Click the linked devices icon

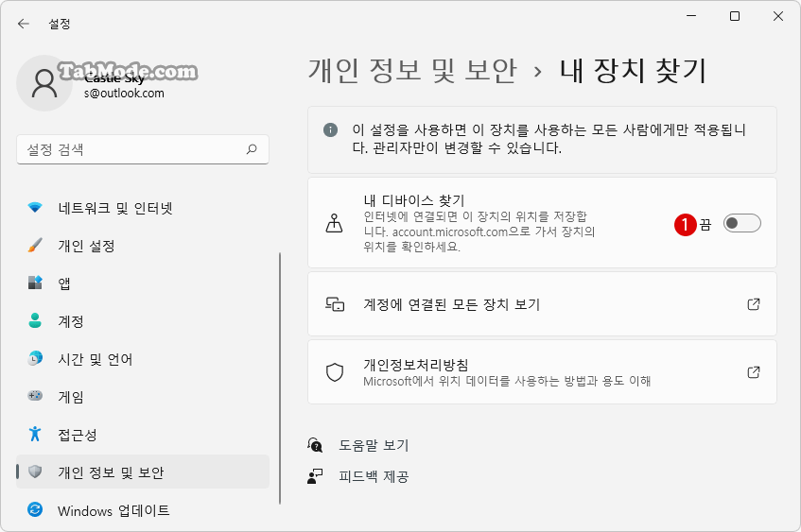(335, 304)
